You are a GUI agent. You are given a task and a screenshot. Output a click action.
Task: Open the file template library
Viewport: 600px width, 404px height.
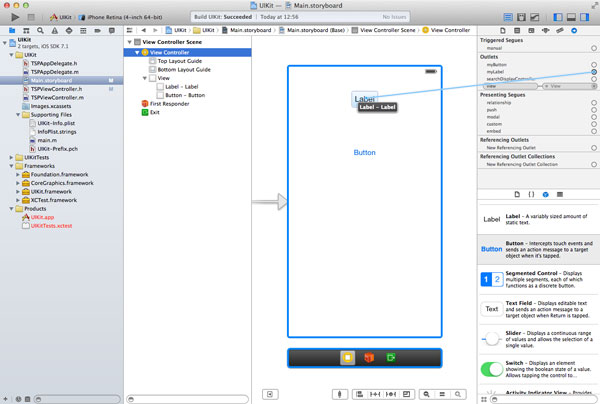click(x=517, y=194)
